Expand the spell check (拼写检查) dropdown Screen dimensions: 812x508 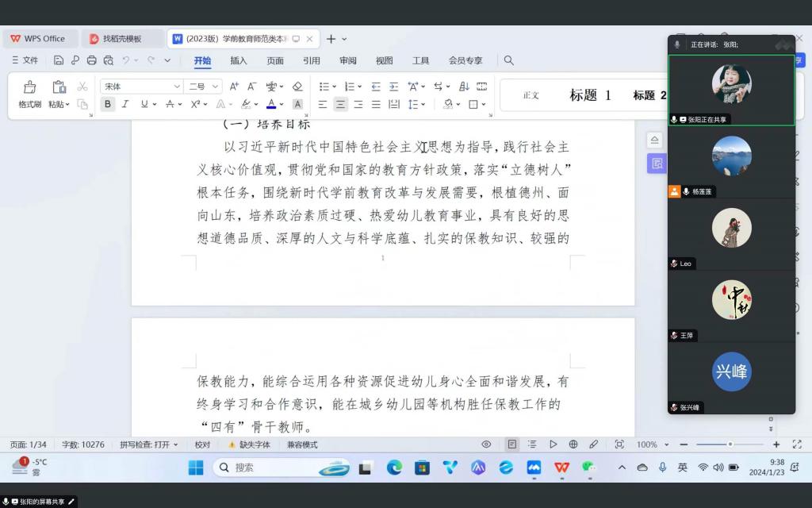149,444
